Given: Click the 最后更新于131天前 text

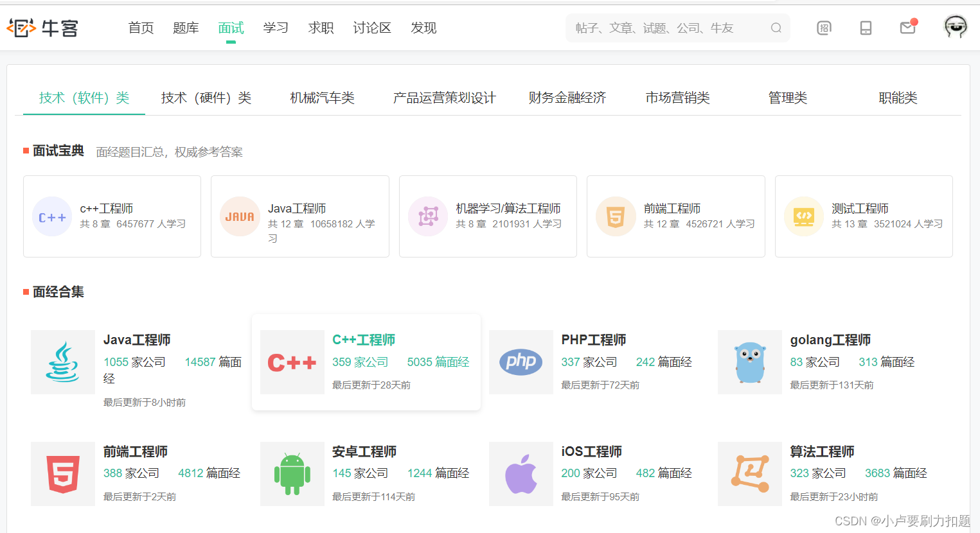Looking at the screenshot, I should pos(832,385).
